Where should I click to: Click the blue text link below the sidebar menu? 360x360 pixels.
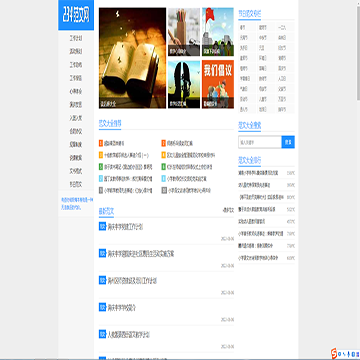coord(77,204)
